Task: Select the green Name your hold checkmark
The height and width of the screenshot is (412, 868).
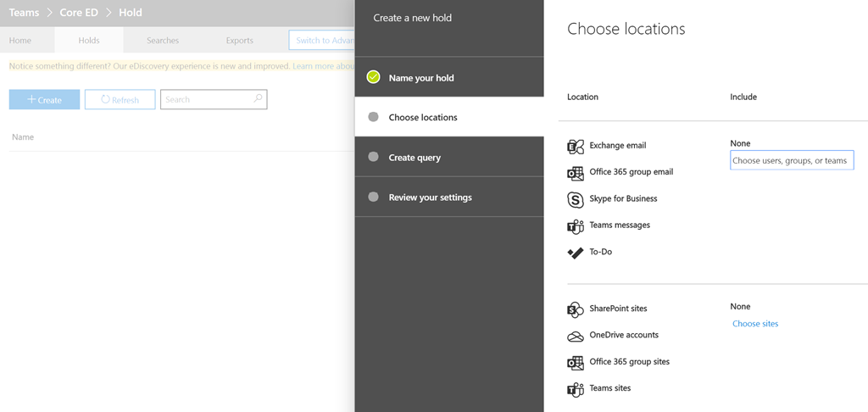Action: click(373, 77)
